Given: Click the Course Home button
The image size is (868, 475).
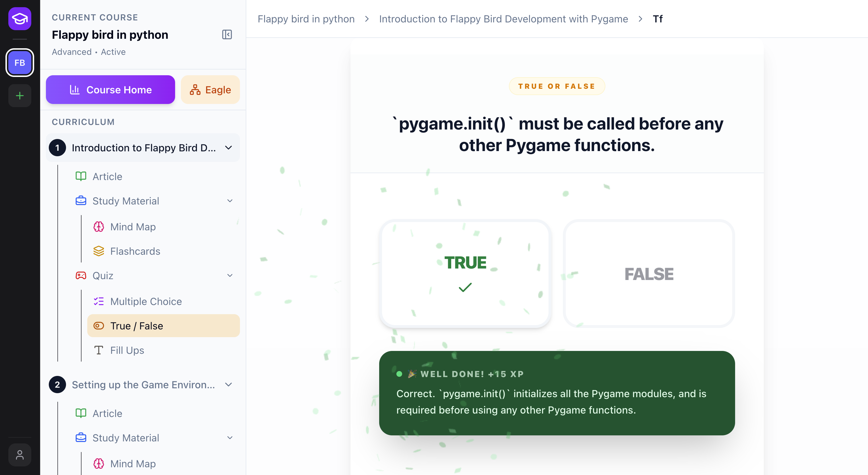Looking at the screenshot, I should pyautogui.click(x=110, y=90).
